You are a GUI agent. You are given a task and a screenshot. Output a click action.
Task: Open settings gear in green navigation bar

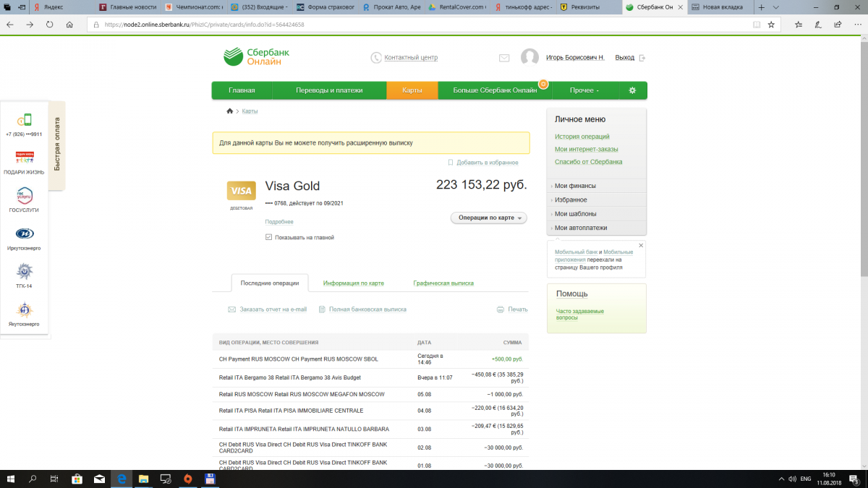pos(632,90)
